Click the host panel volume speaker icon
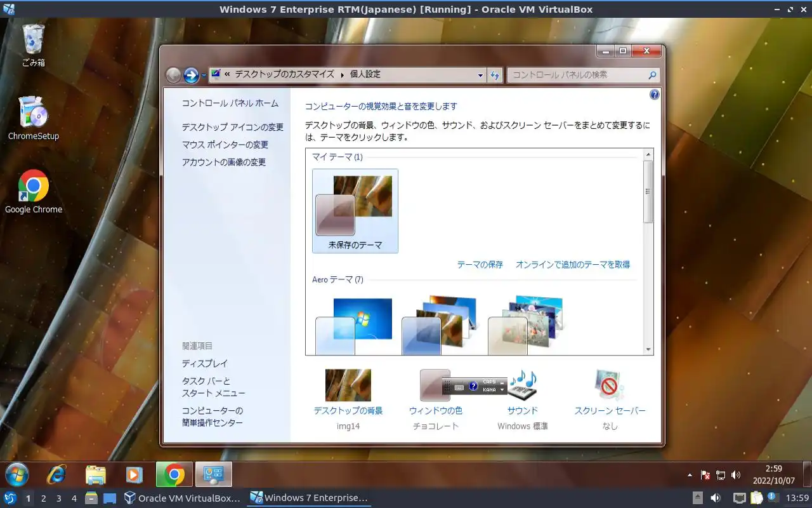 (x=716, y=498)
